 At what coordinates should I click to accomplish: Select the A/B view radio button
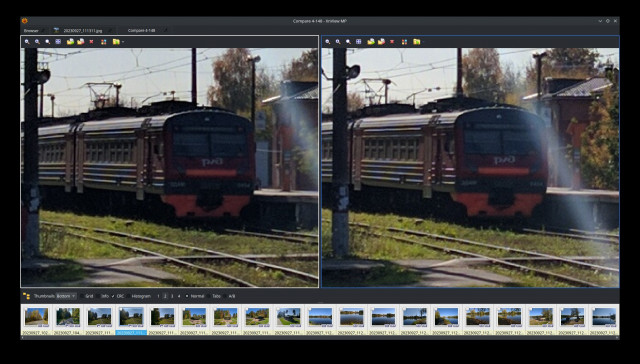pyautogui.click(x=229, y=296)
